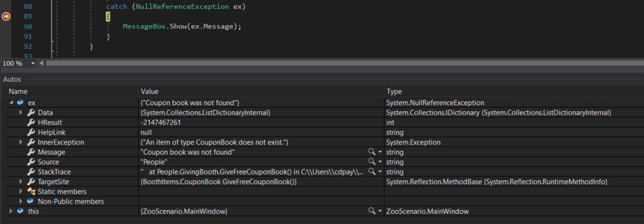The width and height of the screenshot is (644, 224).
Task: Open visualizer dropdown arrow for this row
Action: (x=380, y=211)
